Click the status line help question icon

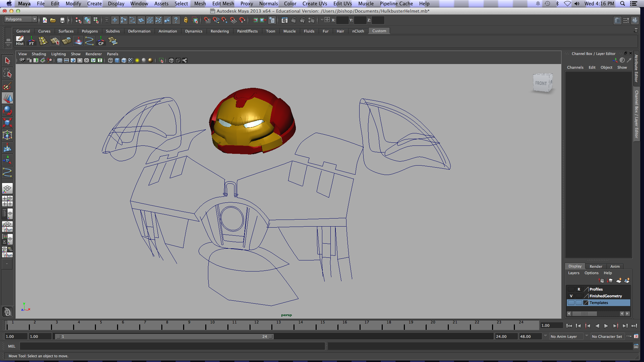tap(176, 20)
